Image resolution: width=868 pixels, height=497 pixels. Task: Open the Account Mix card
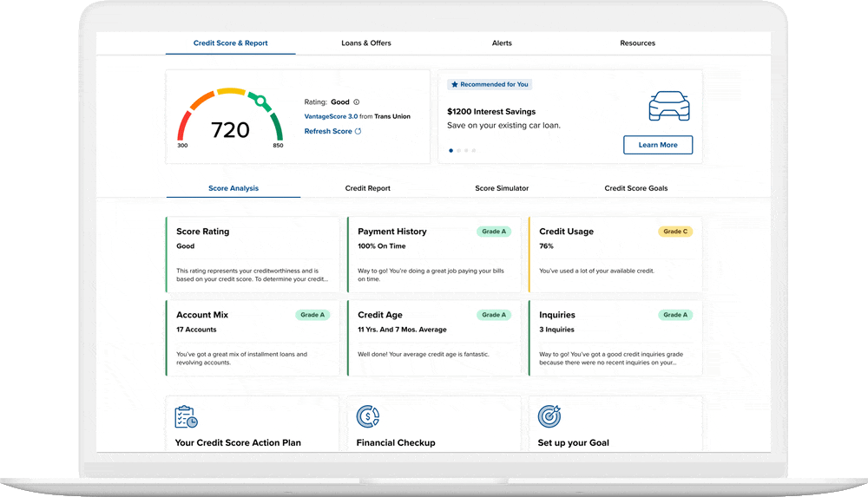point(253,338)
